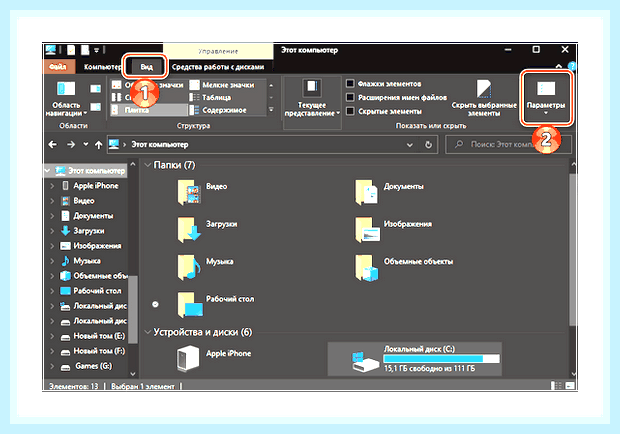Go back with the Back arrow
Viewport: 620px width, 434px height.
(53, 145)
